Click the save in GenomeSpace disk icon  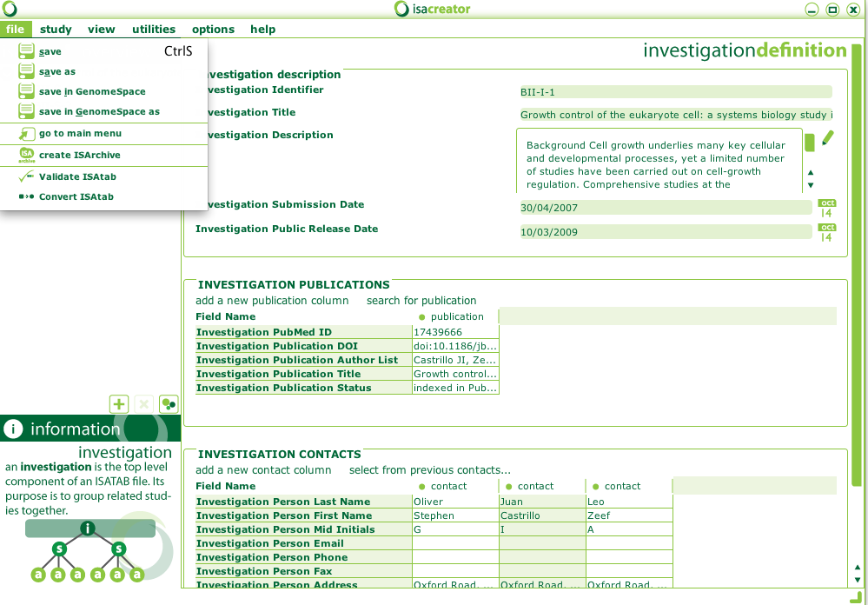point(27,91)
